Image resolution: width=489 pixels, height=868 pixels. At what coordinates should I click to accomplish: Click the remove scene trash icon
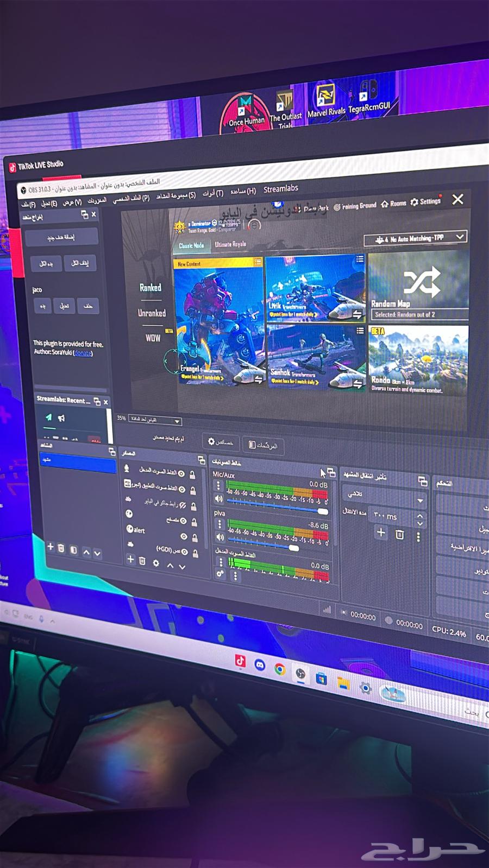61,548
